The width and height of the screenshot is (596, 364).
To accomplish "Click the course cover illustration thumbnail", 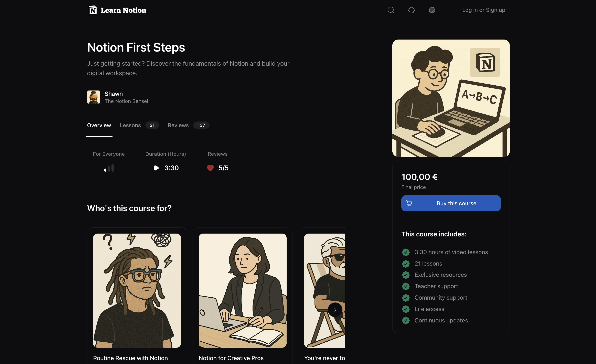I will pos(451,98).
